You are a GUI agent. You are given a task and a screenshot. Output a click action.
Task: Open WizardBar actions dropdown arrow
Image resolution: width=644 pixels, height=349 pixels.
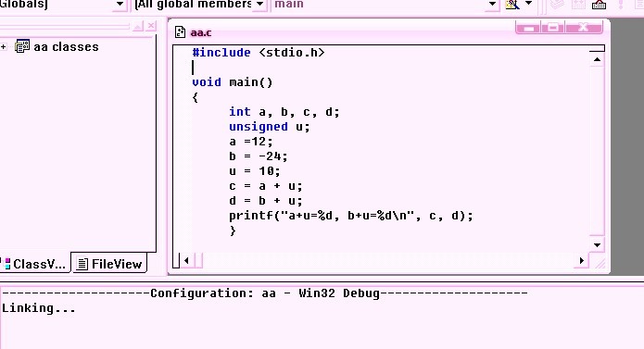[528, 4]
